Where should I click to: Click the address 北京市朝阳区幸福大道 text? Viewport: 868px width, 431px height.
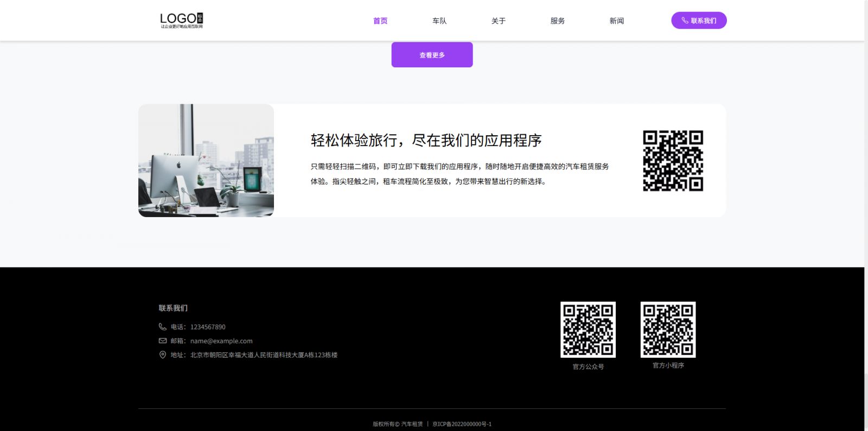tap(264, 355)
